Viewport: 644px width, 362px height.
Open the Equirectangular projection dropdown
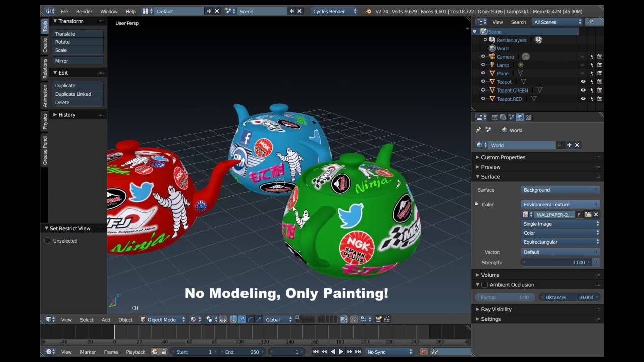point(560,242)
